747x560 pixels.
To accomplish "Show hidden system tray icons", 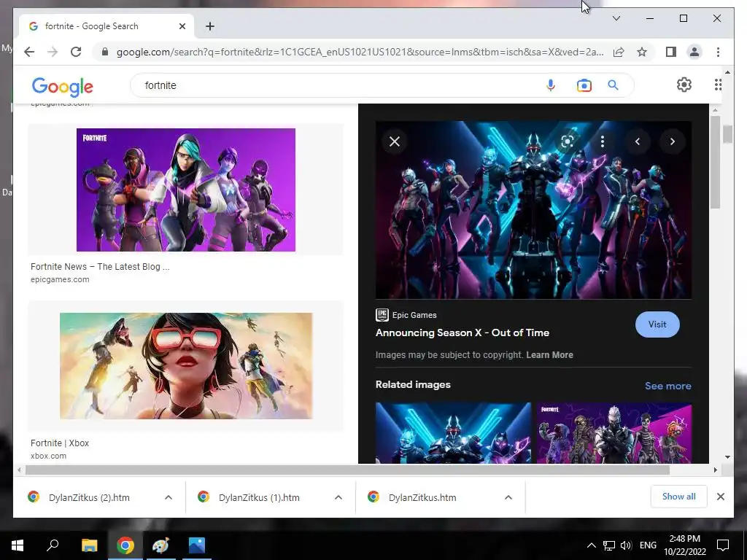I will 591,545.
